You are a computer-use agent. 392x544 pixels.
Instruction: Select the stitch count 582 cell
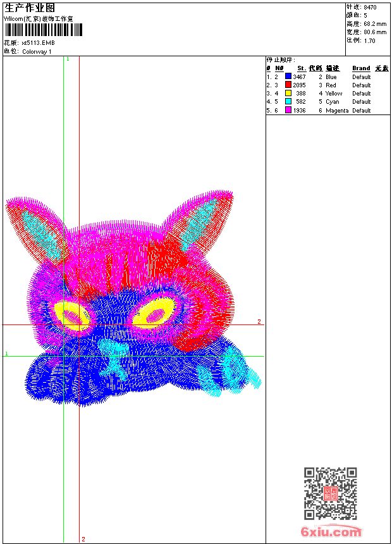point(301,102)
